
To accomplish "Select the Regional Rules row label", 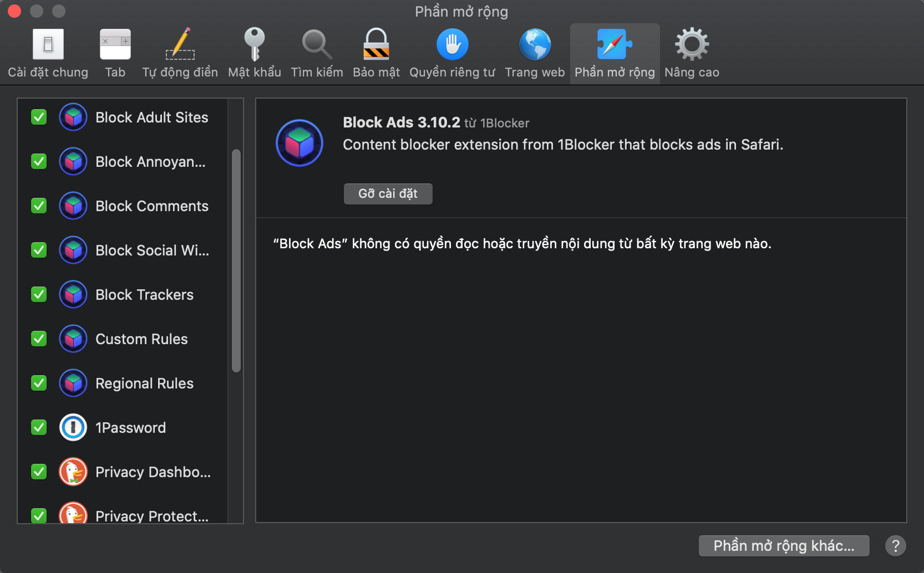I will click(144, 383).
